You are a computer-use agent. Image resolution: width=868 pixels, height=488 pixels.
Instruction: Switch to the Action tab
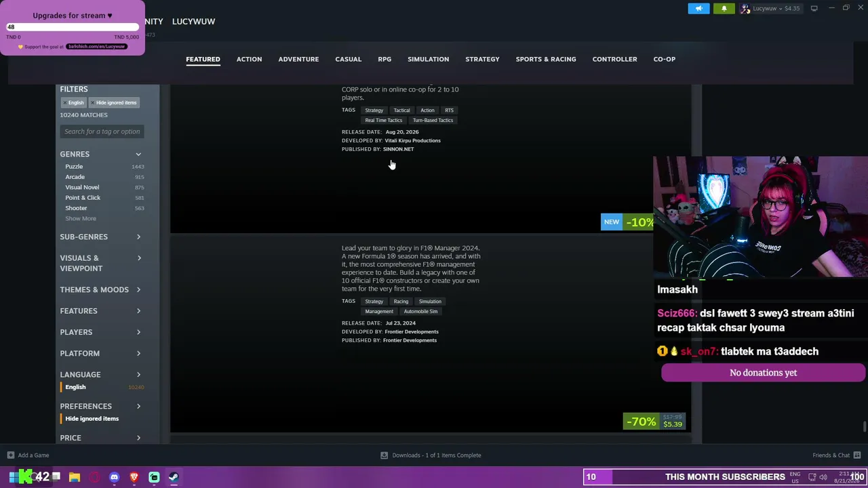(249, 59)
